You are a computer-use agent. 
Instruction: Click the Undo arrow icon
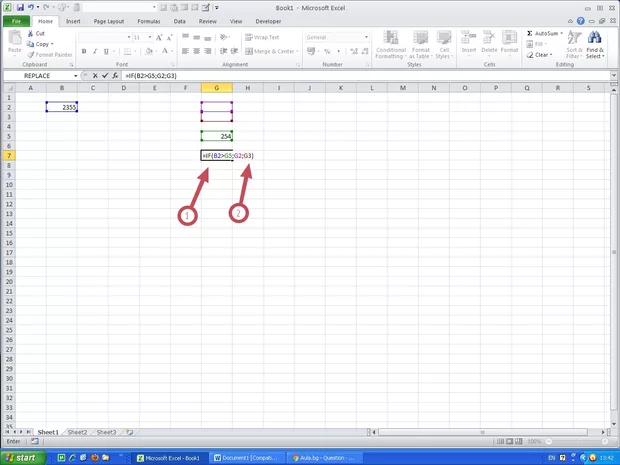click(32, 7)
